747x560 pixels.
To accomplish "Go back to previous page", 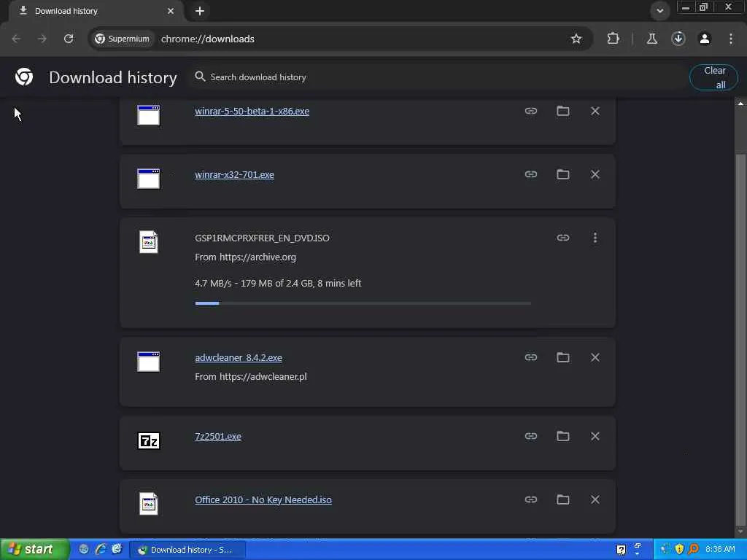I will coord(16,39).
